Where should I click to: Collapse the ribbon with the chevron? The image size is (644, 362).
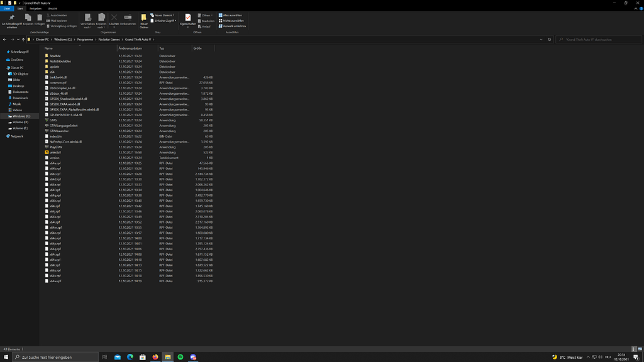(x=636, y=9)
